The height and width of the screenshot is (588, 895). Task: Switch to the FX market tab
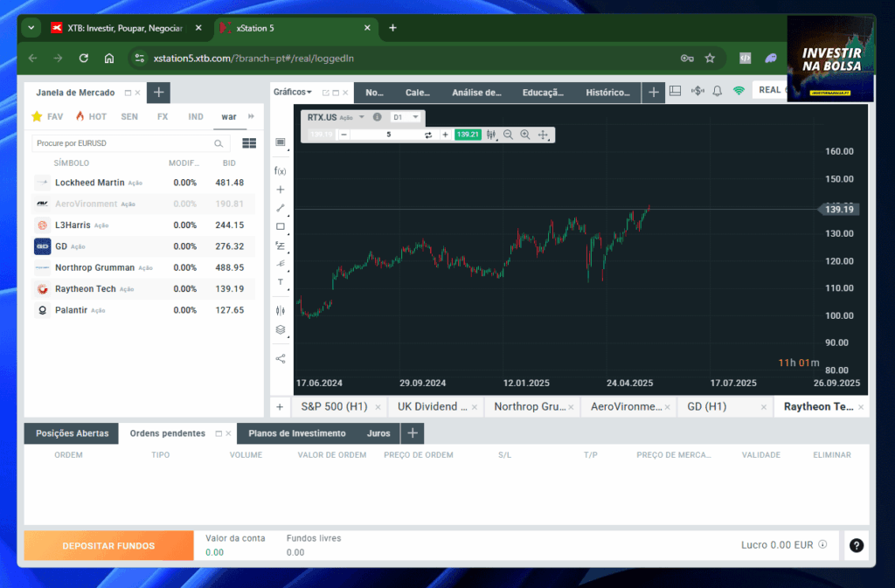163,116
